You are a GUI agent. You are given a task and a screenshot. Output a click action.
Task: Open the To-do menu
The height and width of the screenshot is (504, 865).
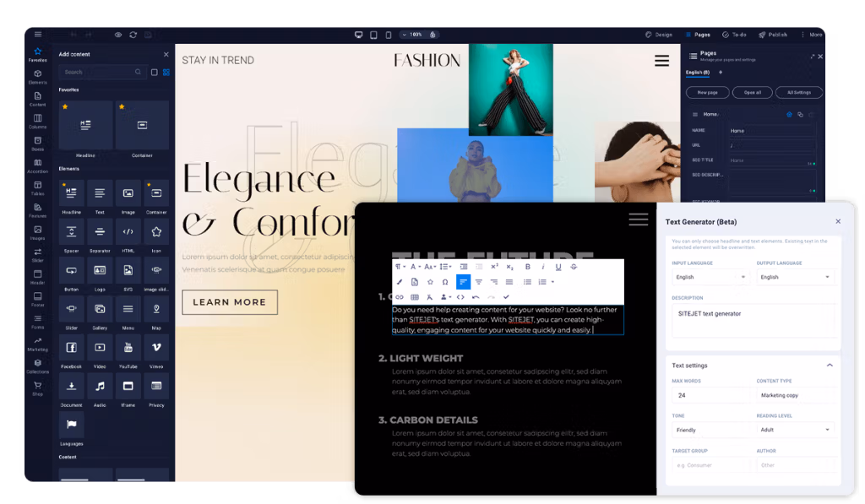click(x=734, y=35)
